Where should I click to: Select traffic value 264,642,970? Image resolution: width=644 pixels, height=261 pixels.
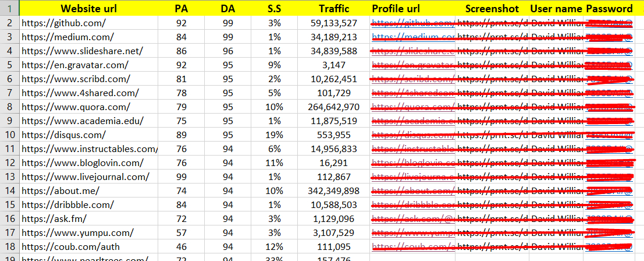coord(334,107)
